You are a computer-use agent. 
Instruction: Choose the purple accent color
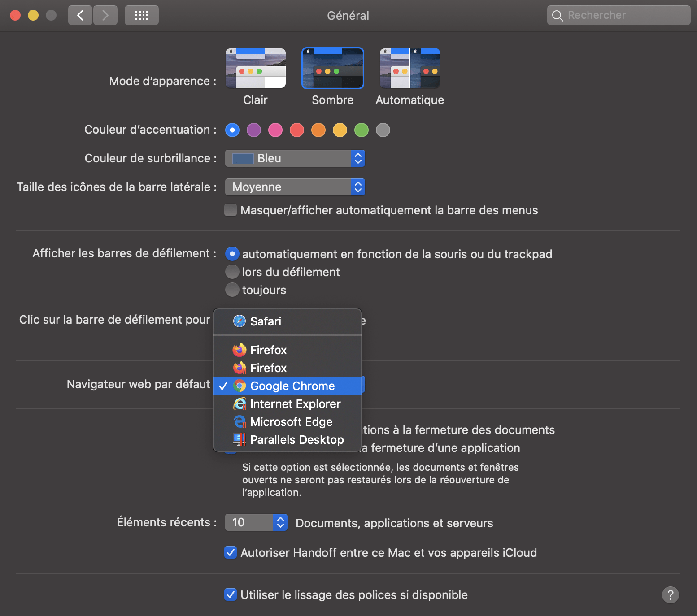[x=254, y=130]
